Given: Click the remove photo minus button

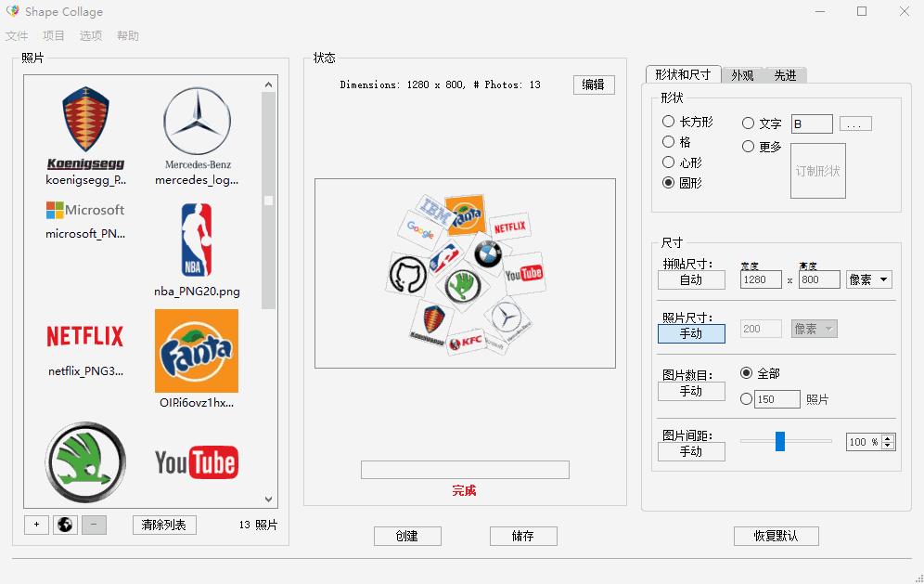Looking at the screenshot, I should click(x=94, y=525).
